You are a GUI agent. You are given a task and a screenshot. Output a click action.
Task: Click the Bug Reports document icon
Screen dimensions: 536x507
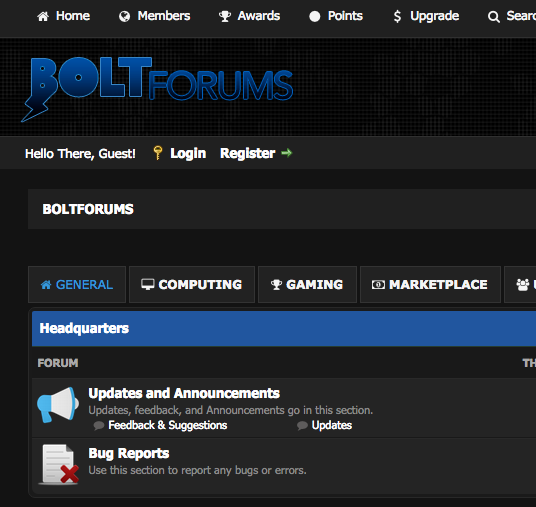pyautogui.click(x=58, y=465)
